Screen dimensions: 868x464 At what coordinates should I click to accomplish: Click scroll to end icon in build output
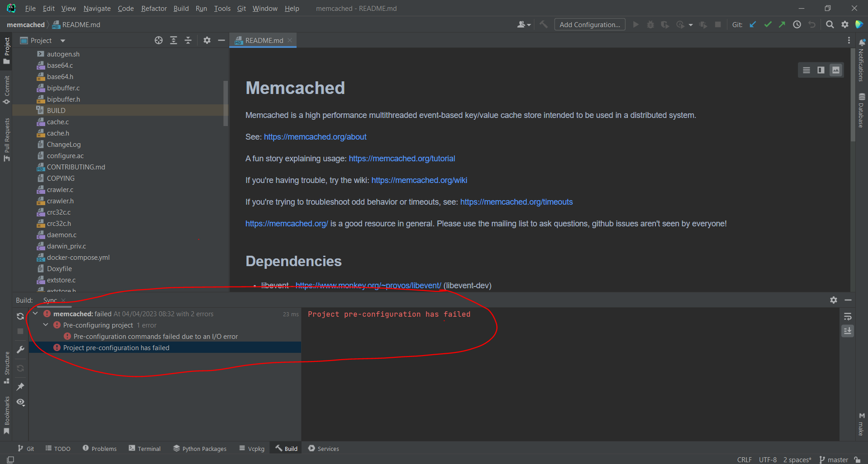pos(848,331)
